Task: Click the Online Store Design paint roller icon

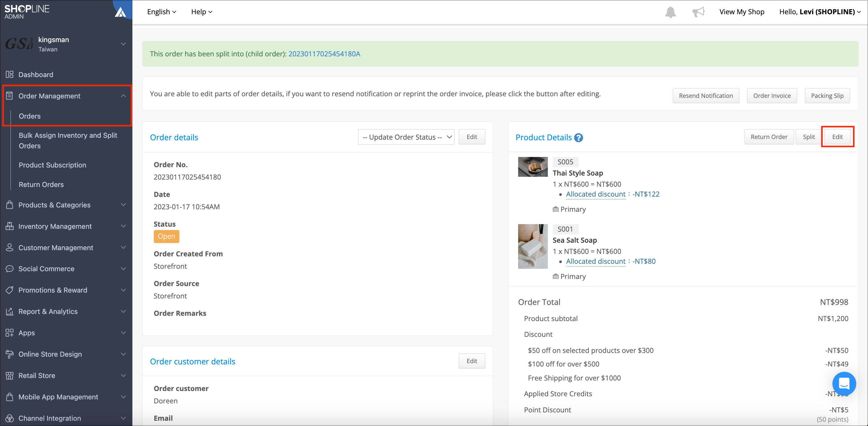Action: [x=9, y=354]
